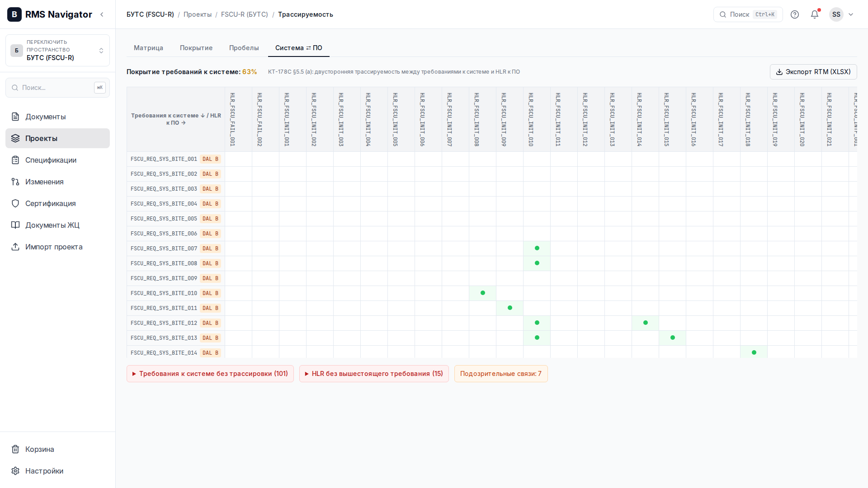
Task: Click Экспорт RTM (XLSX) button
Action: pyautogui.click(x=813, y=72)
